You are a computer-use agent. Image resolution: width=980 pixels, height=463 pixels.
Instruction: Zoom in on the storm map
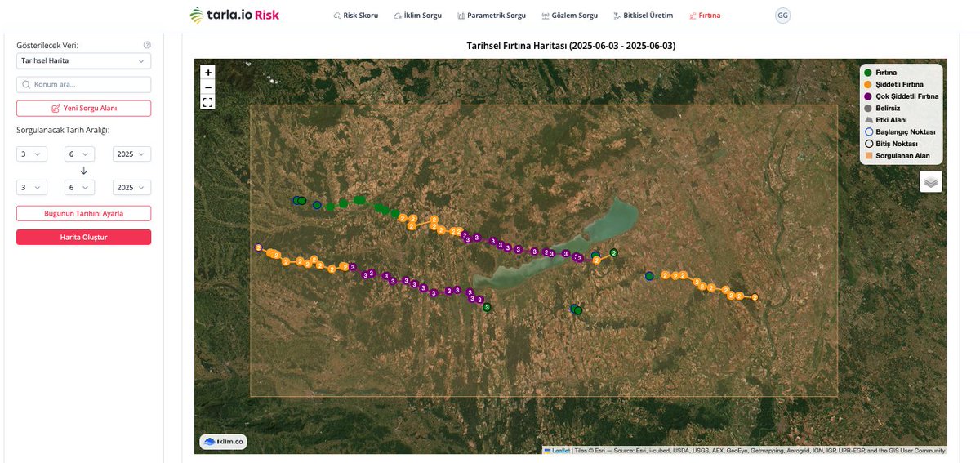207,73
